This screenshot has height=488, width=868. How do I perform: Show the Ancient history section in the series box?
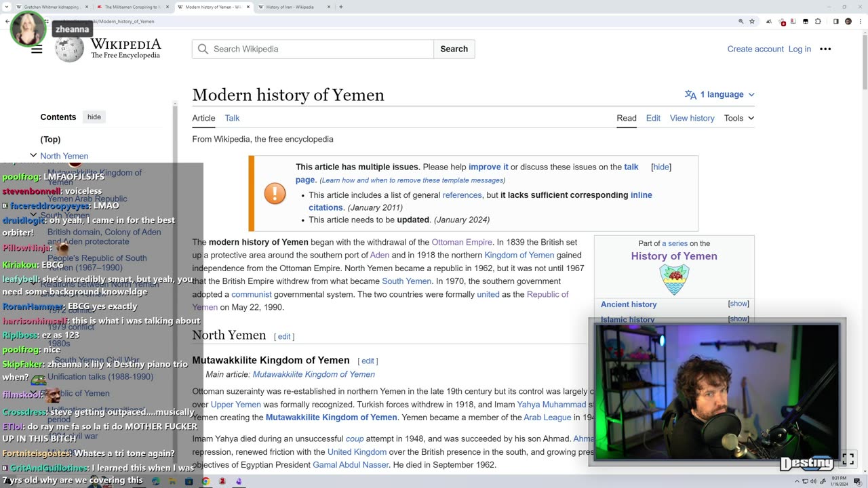(x=738, y=304)
